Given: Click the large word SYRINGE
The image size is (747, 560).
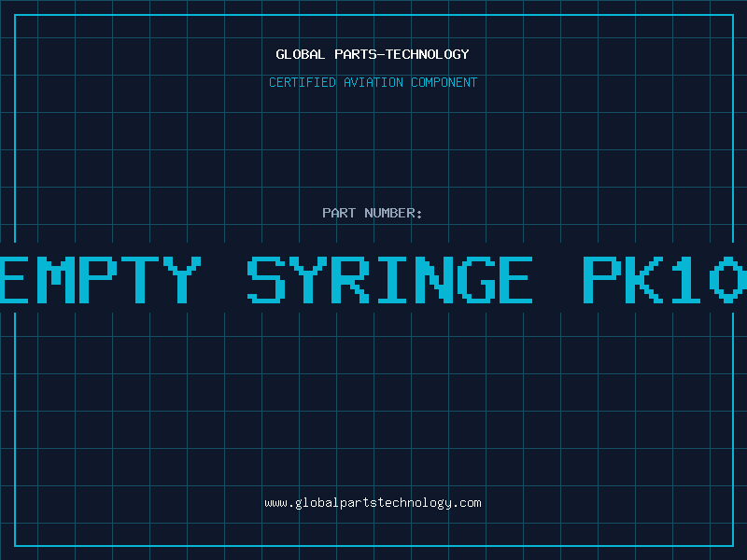Looking at the screenshot, I should [x=389, y=279].
